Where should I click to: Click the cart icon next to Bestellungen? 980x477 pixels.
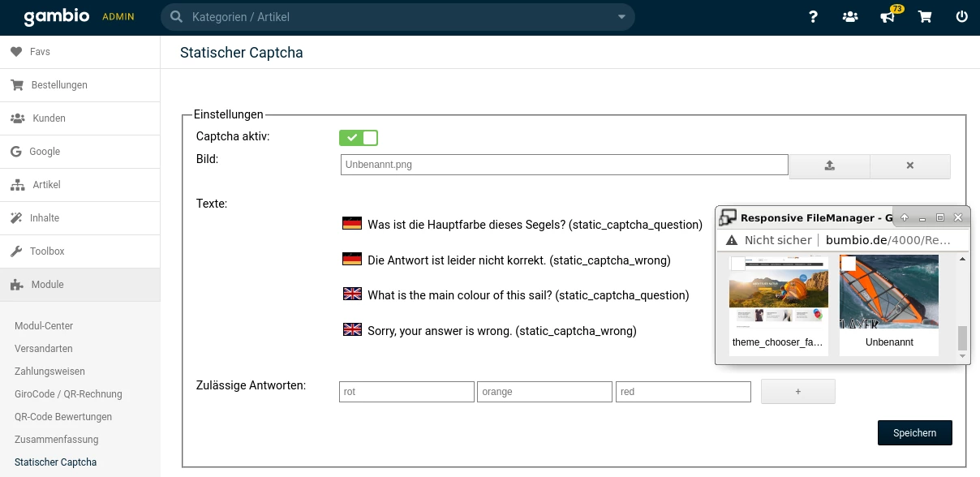(x=16, y=85)
